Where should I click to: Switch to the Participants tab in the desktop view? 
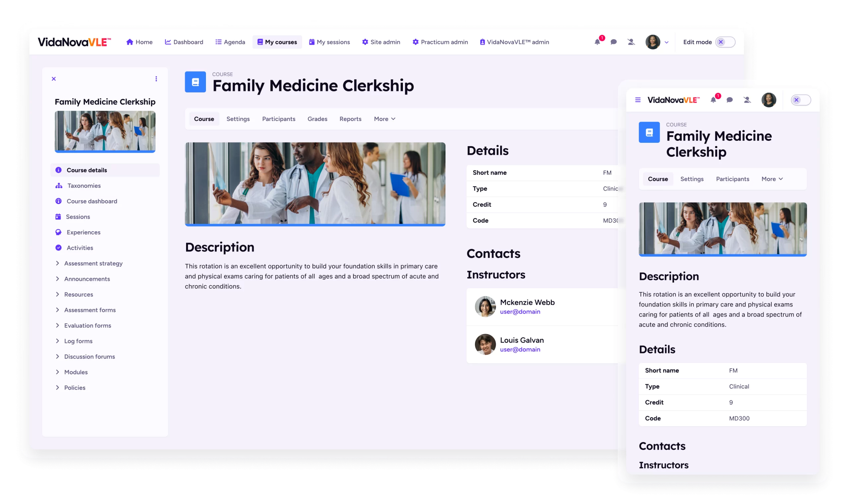coord(278,119)
